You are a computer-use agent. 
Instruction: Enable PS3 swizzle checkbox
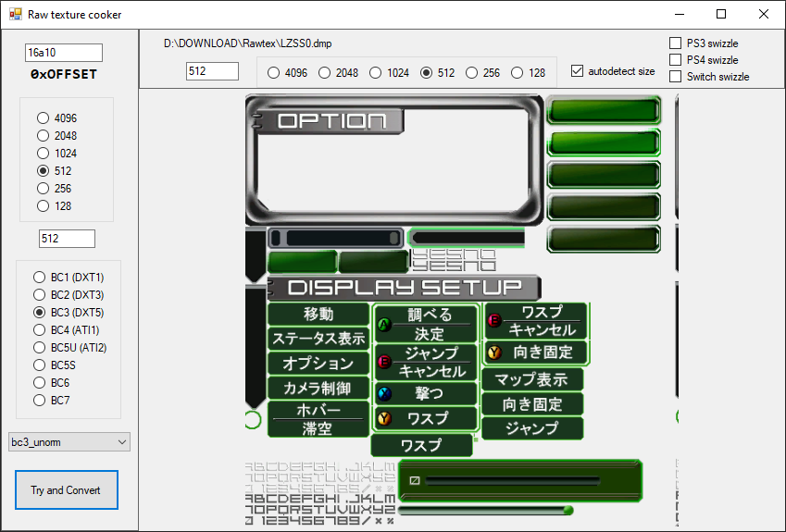675,43
